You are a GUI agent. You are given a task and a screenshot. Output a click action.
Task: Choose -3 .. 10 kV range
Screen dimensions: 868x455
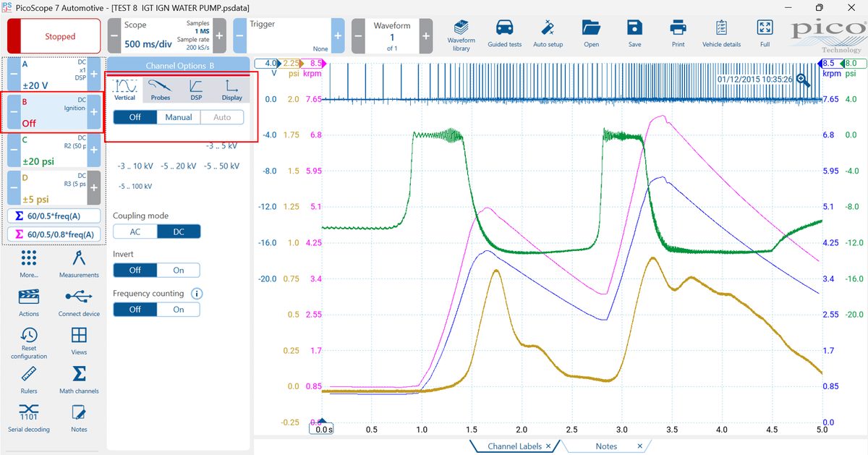pyautogui.click(x=135, y=166)
